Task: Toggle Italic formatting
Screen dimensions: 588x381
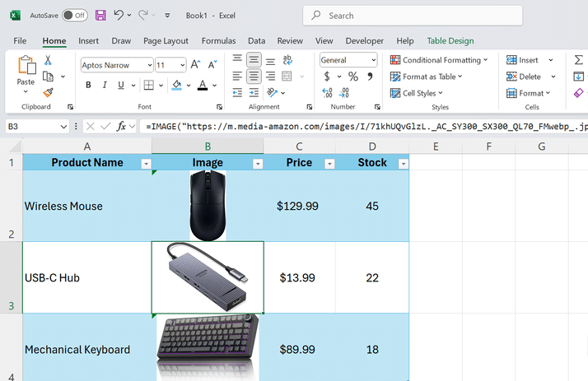Action: click(x=105, y=85)
